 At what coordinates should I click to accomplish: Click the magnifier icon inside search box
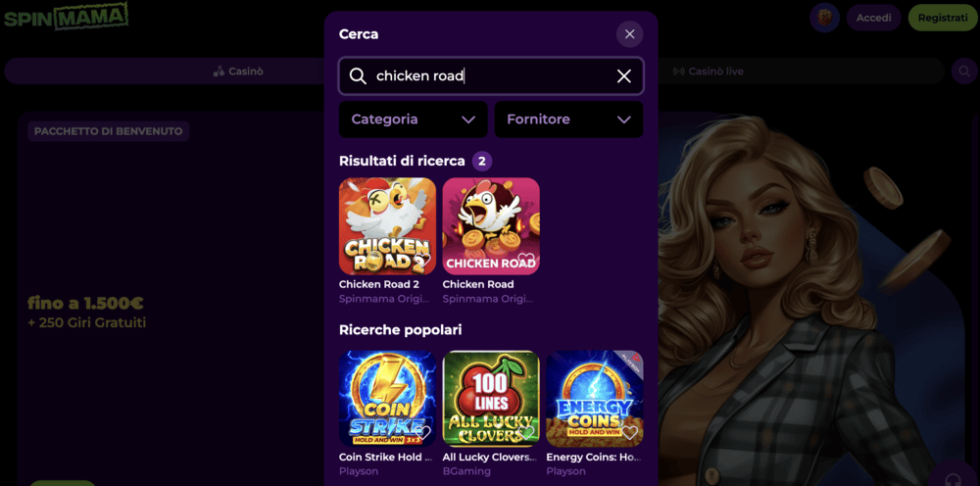pyautogui.click(x=358, y=76)
